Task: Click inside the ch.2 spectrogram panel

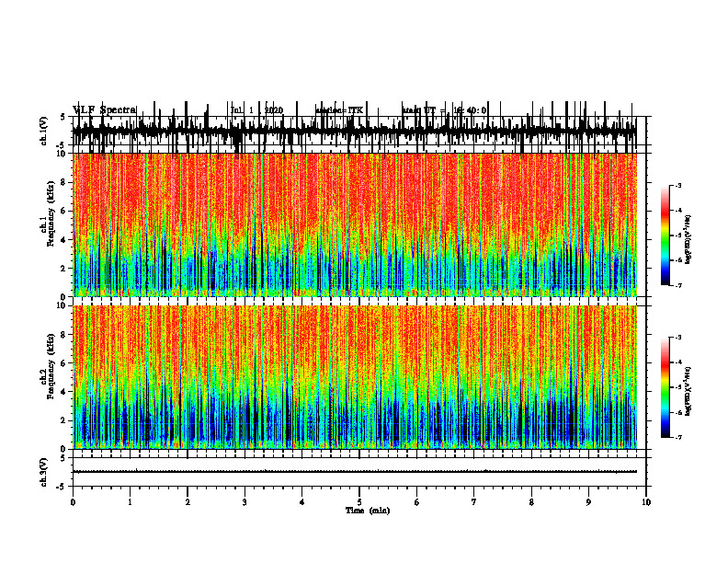Action: click(355, 377)
